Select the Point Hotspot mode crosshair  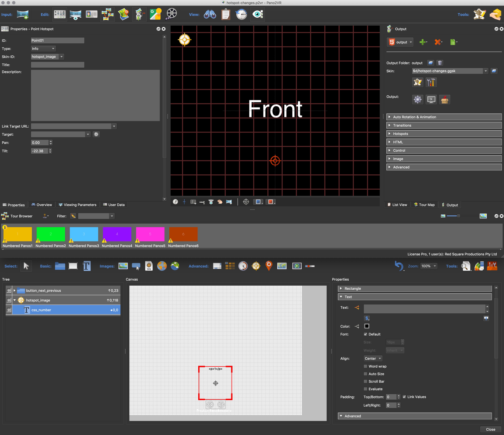(246, 202)
